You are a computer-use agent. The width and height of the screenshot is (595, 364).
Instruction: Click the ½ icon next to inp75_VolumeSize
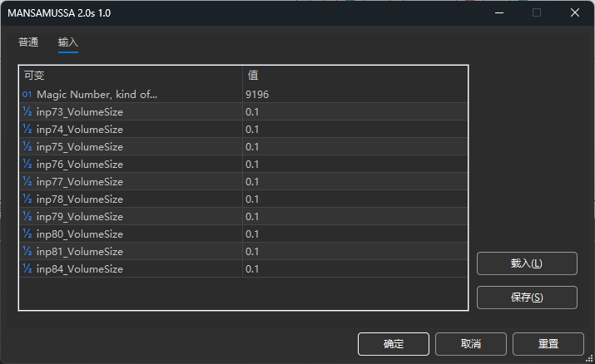[27, 147]
